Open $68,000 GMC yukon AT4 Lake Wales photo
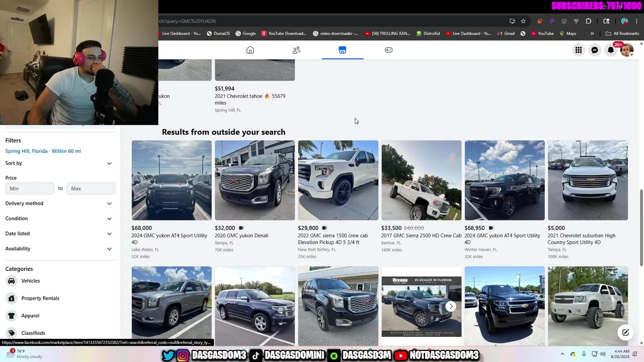The height and width of the screenshot is (362, 644). pyautogui.click(x=172, y=180)
